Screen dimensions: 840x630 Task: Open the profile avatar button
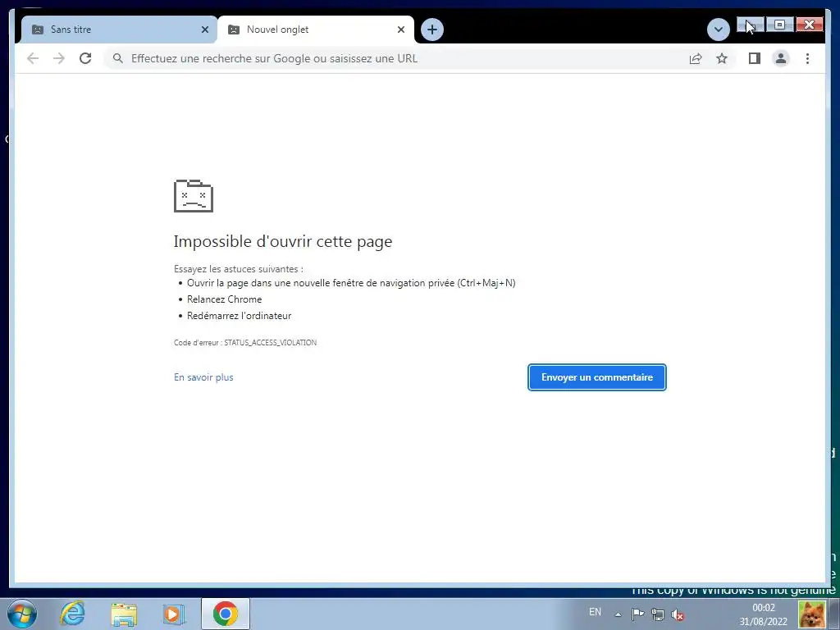(x=781, y=58)
